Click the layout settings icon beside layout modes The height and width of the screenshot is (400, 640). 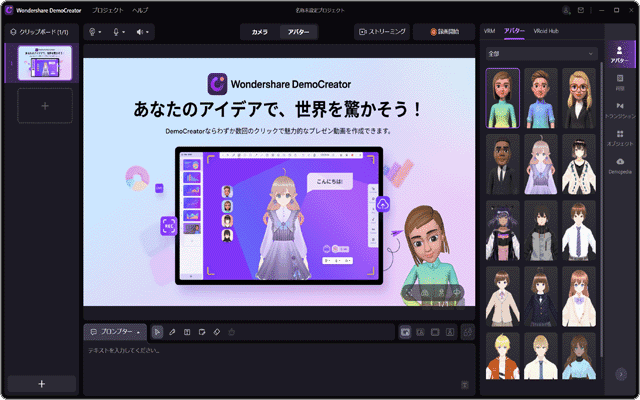click(x=468, y=332)
